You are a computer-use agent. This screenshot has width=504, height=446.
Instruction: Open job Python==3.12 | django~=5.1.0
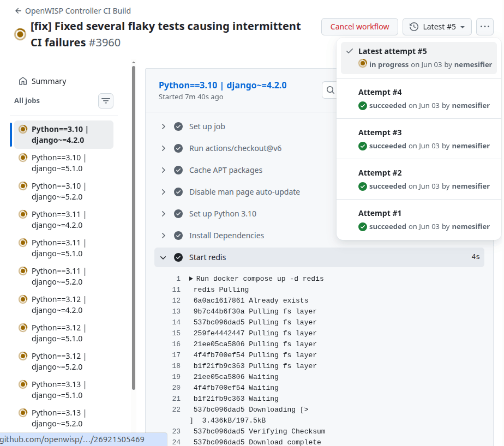pyautogui.click(x=64, y=333)
